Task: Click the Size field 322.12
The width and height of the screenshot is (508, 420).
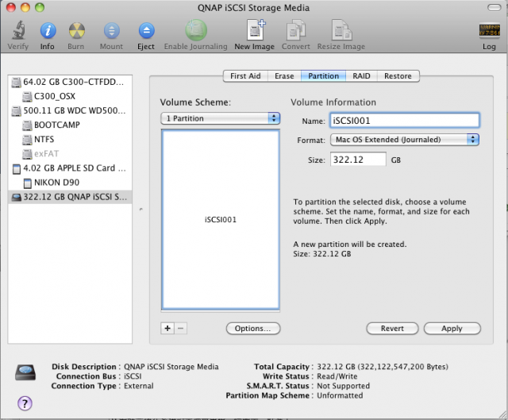Action: coord(358,160)
